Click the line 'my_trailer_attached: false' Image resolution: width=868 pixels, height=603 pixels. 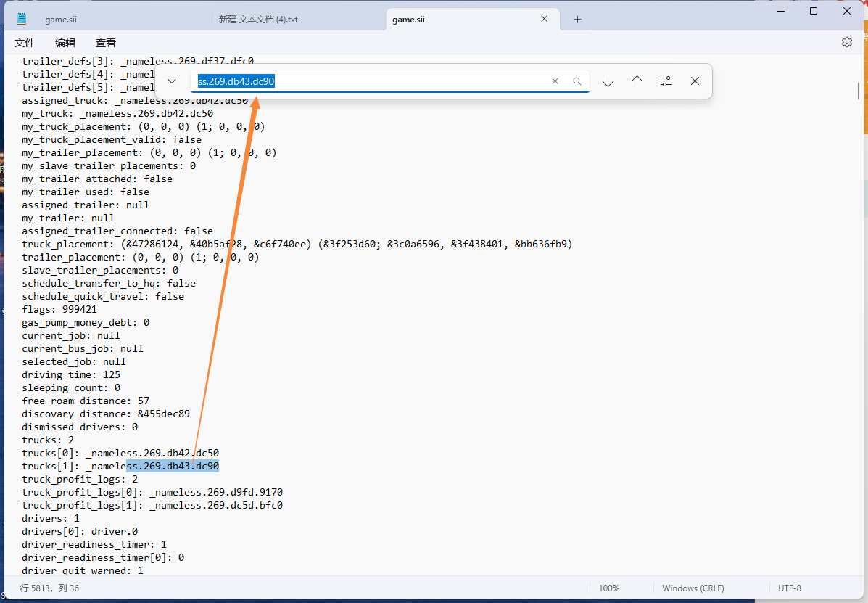point(97,179)
